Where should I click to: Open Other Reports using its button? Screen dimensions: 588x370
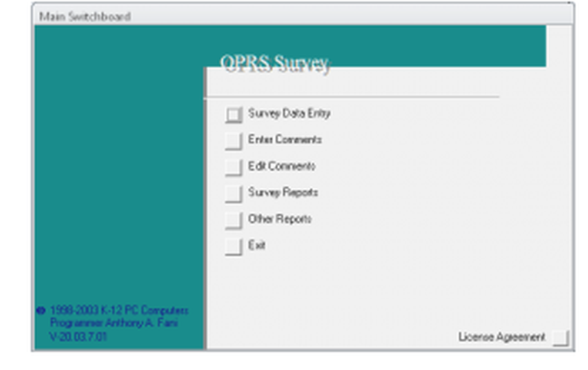(233, 220)
